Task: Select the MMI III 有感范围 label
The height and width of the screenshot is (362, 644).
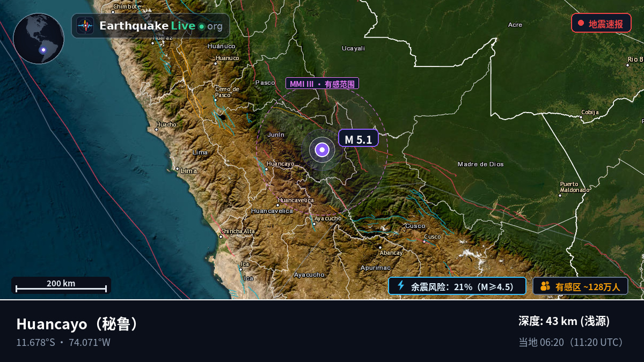Action: point(322,83)
